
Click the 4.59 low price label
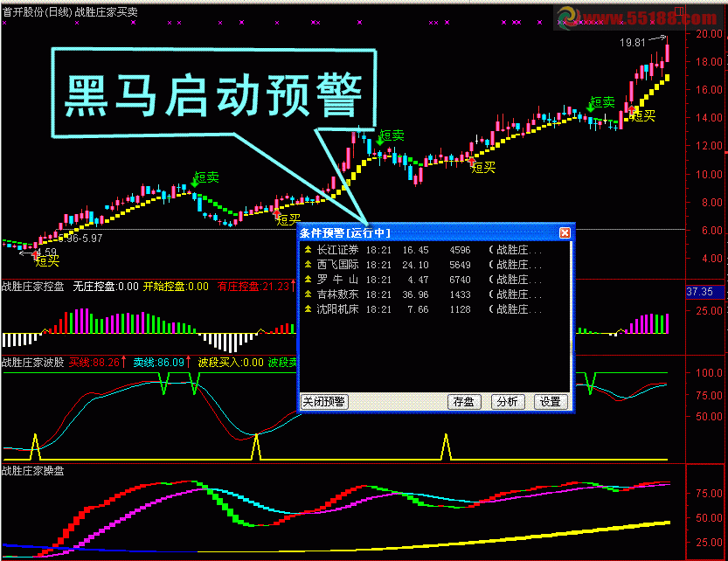46,253
